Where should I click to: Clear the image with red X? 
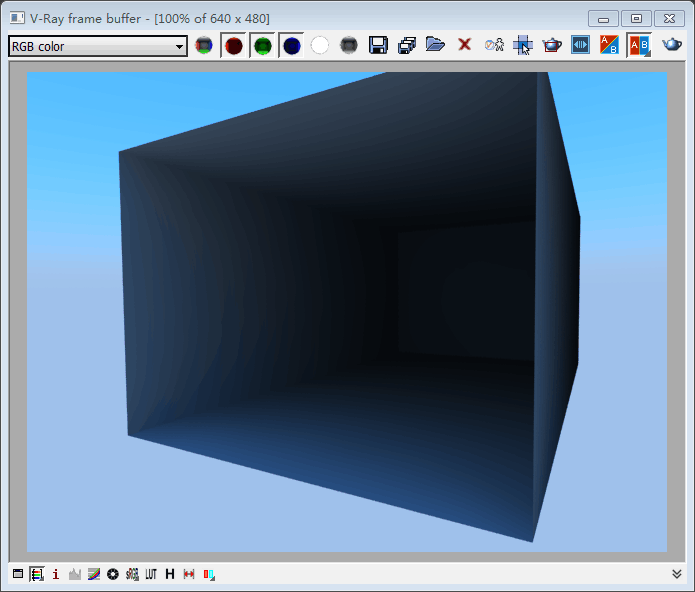[464, 45]
